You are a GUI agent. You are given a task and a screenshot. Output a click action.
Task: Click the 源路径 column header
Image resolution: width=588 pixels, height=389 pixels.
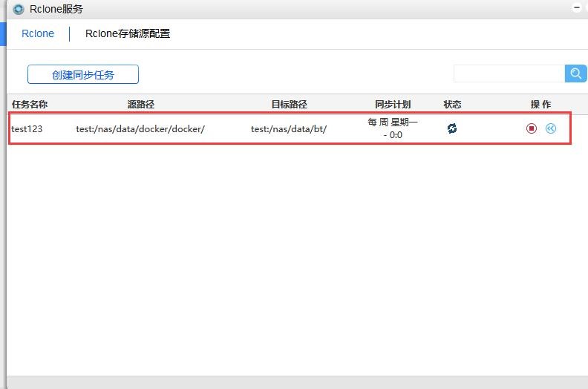click(x=141, y=104)
